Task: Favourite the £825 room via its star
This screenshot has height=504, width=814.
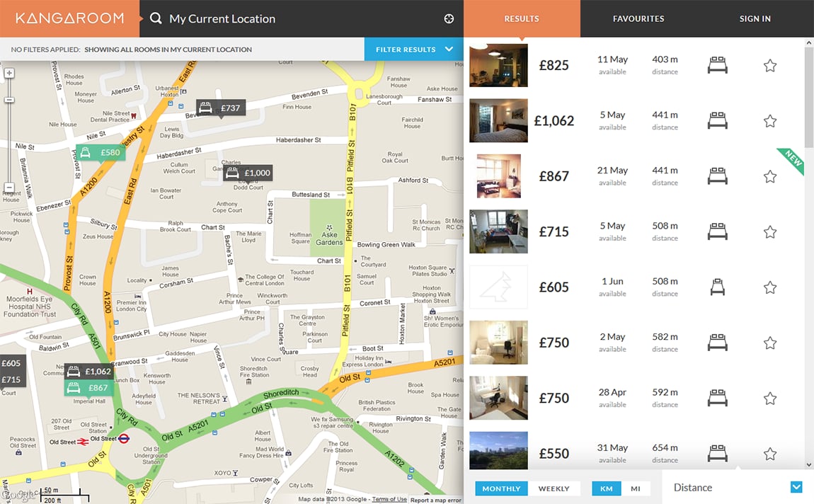Action: click(x=770, y=64)
